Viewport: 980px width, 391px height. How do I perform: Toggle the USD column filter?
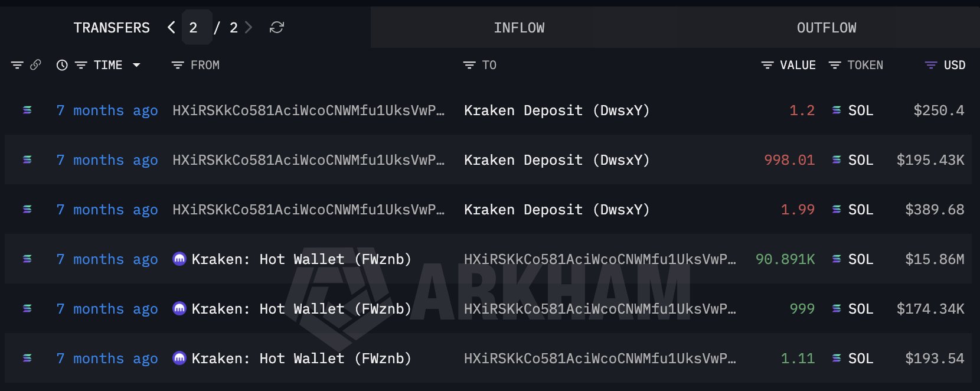click(930, 65)
